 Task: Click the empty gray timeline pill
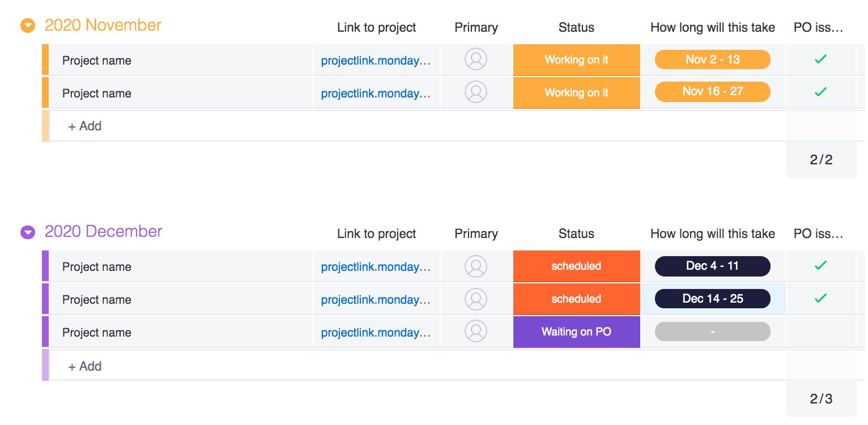713,331
